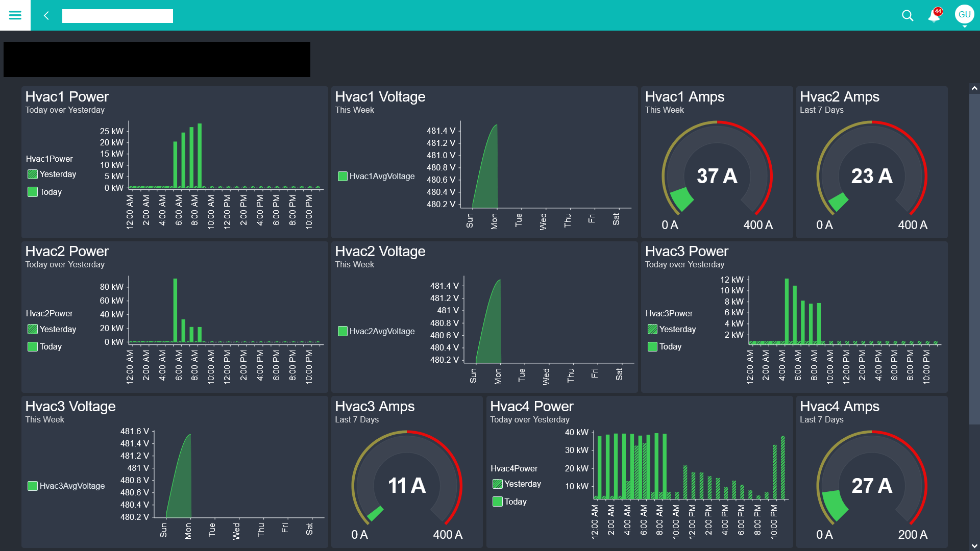Open the Hvac4 Power widget title
Viewport: 980px width, 551px height.
532,407
